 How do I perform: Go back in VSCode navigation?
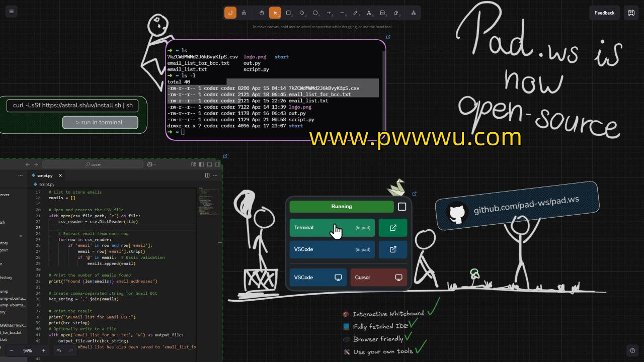pos(28,164)
